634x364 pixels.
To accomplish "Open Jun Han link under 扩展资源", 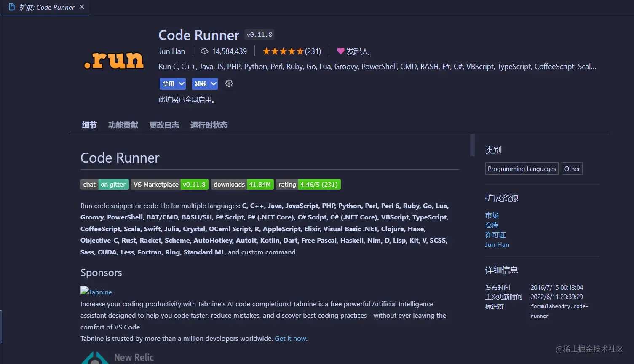I will (x=497, y=244).
